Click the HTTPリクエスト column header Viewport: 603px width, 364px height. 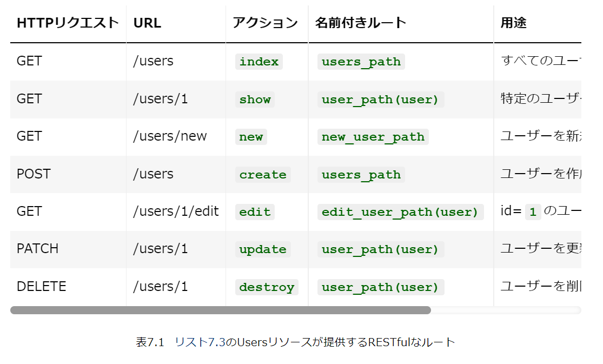68,23
